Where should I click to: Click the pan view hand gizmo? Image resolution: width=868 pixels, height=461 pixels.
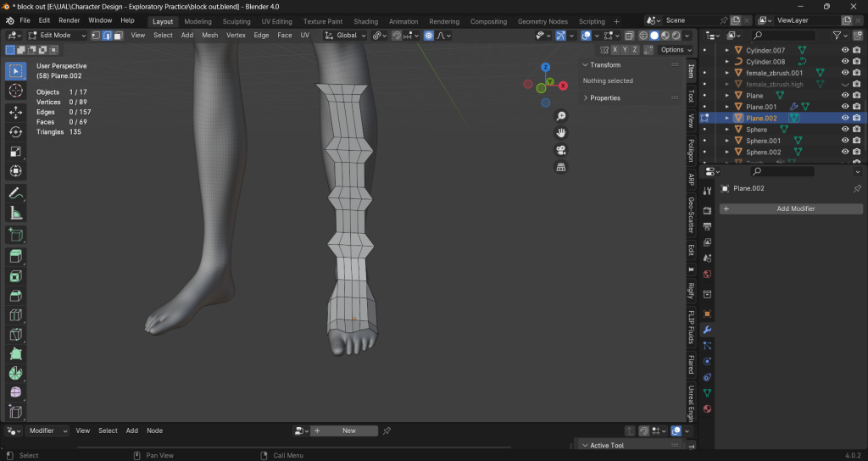561,133
